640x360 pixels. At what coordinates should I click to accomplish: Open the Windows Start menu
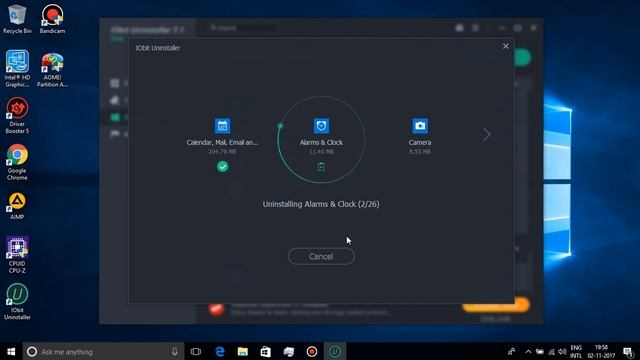pyautogui.click(x=11, y=351)
